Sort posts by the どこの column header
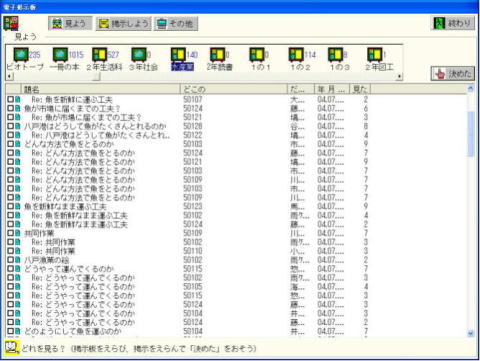 click(x=234, y=89)
